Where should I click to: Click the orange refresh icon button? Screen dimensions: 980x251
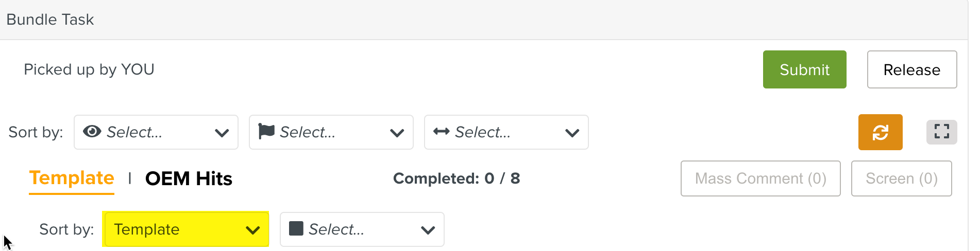pos(880,132)
